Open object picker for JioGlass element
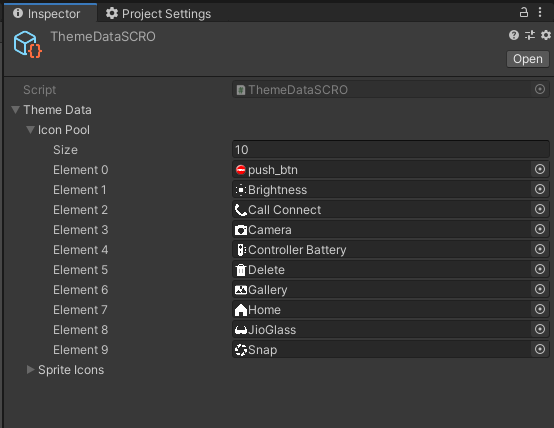The image size is (554, 428). 540,329
